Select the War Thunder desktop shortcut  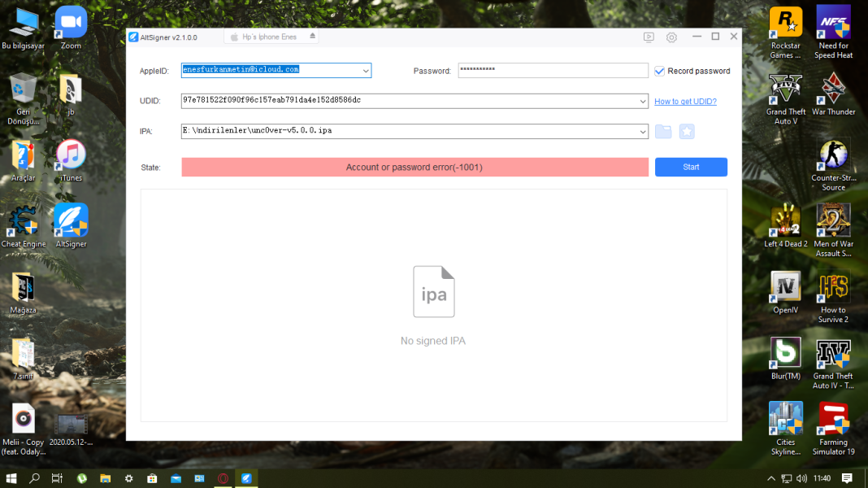point(833,93)
